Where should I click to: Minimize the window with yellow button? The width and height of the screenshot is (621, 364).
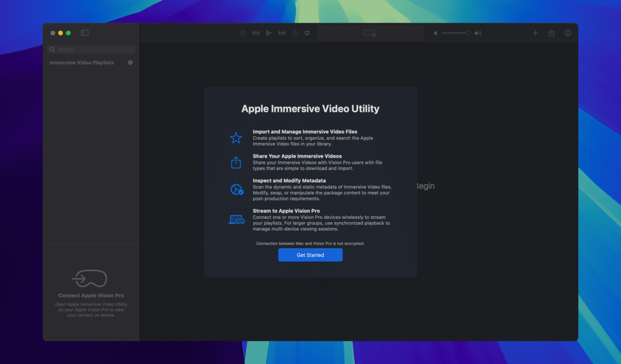click(60, 33)
